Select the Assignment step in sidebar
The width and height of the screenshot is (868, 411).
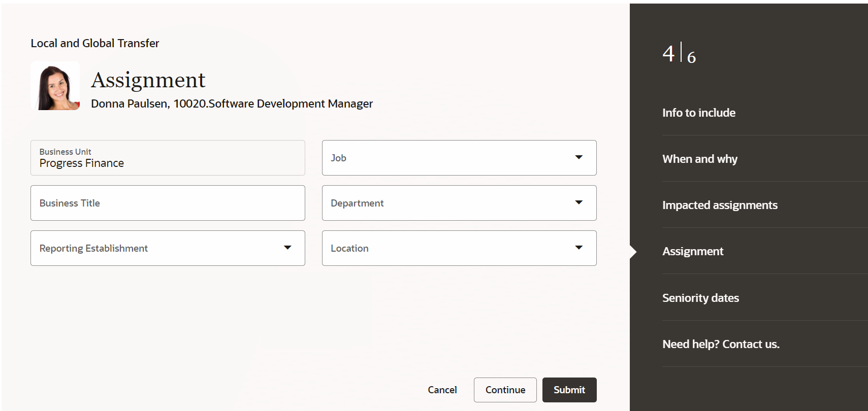693,251
